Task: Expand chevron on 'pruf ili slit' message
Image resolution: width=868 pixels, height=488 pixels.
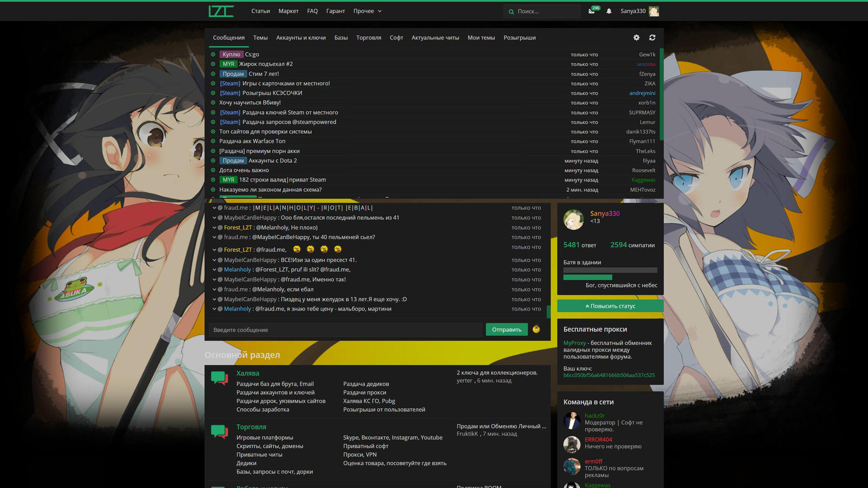Action: 214,270
